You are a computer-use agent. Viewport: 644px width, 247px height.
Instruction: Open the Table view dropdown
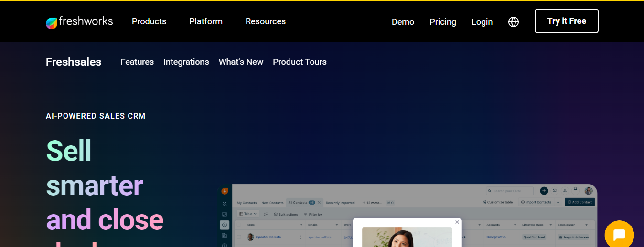coord(248,214)
